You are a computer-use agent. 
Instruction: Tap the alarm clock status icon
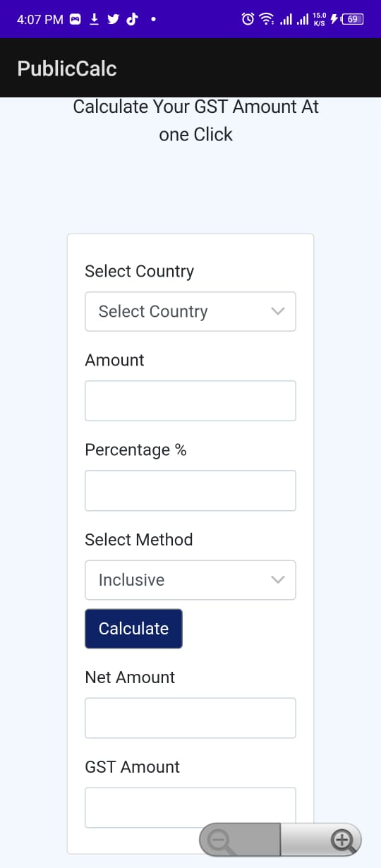[x=248, y=19]
